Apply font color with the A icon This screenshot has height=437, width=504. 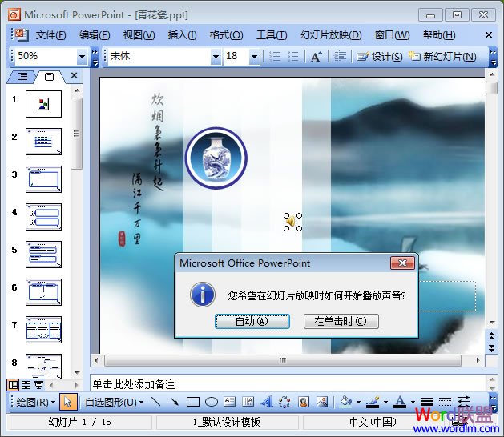400,402
